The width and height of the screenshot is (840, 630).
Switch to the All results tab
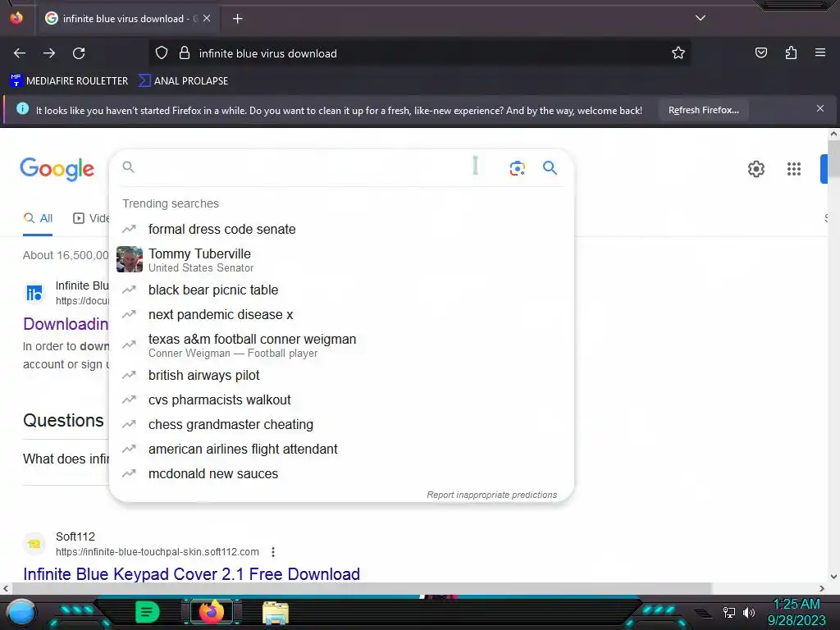click(x=38, y=218)
